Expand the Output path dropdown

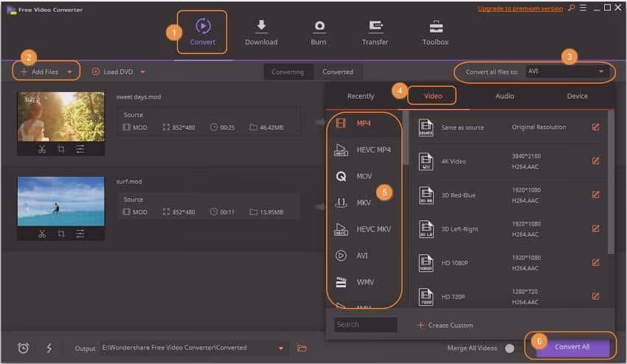point(281,349)
